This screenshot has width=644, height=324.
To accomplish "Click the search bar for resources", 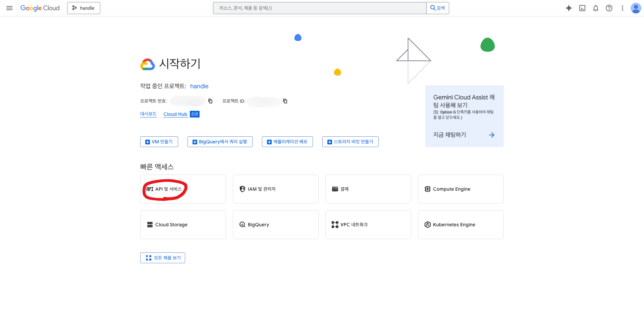I will point(319,8).
